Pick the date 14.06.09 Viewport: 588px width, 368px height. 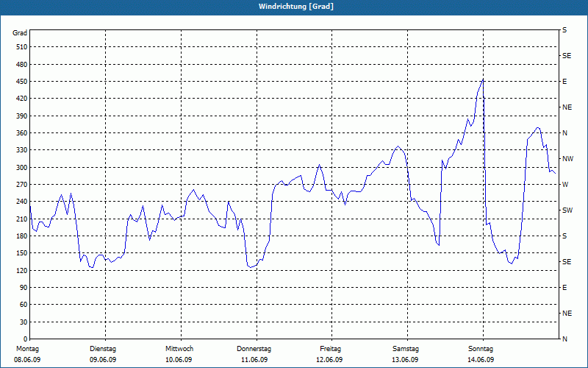coord(481,360)
